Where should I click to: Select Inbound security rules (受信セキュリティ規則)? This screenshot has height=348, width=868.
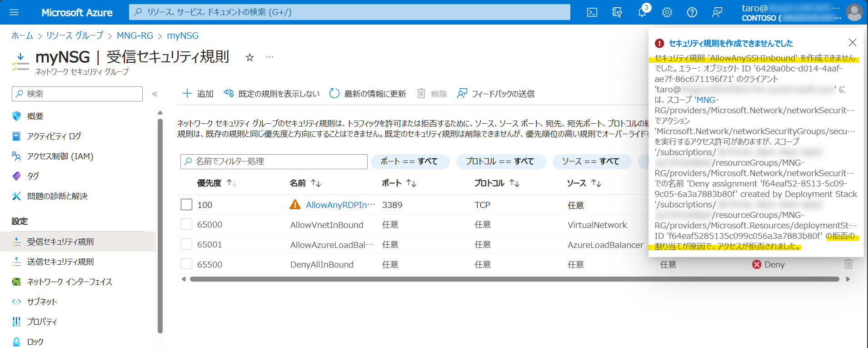[78, 242]
